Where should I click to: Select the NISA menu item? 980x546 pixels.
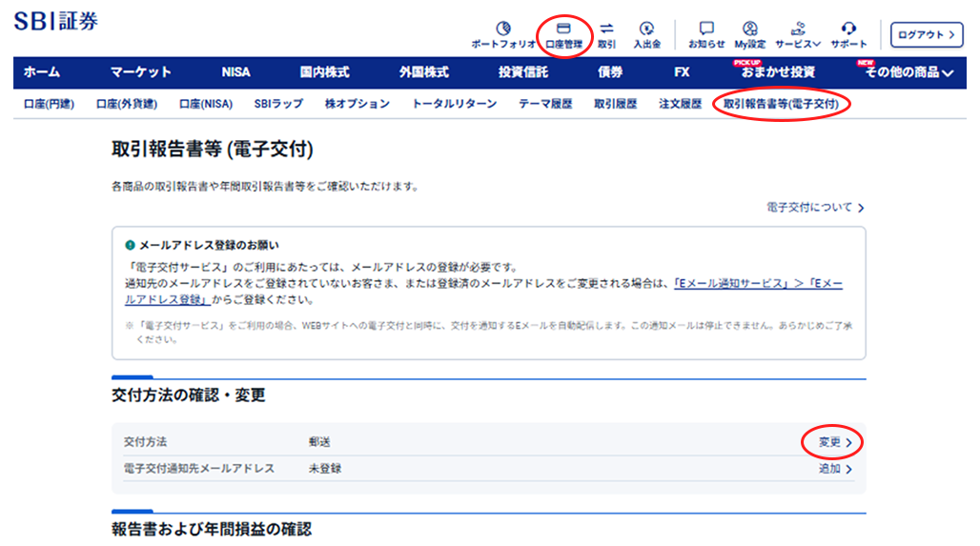pos(235,72)
